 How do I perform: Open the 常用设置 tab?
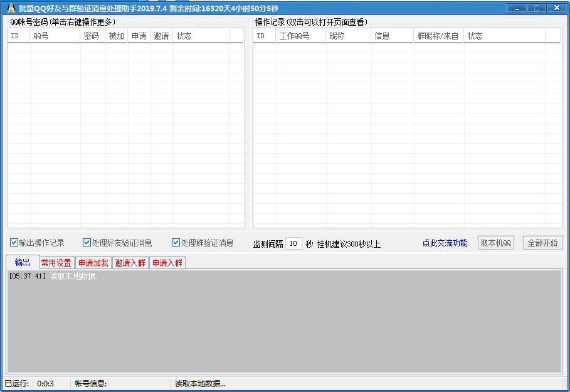(x=56, y=263)
